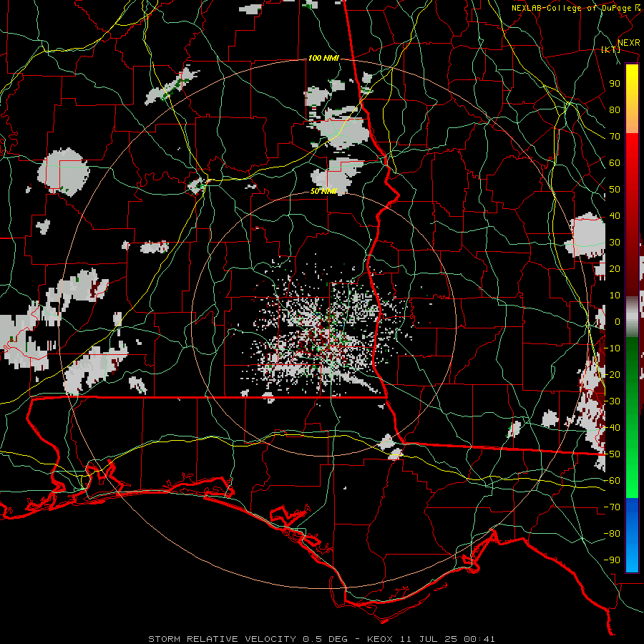644x644 pixels.
Task: Click the -20 knot value on the scale
Action: [612, 374]
